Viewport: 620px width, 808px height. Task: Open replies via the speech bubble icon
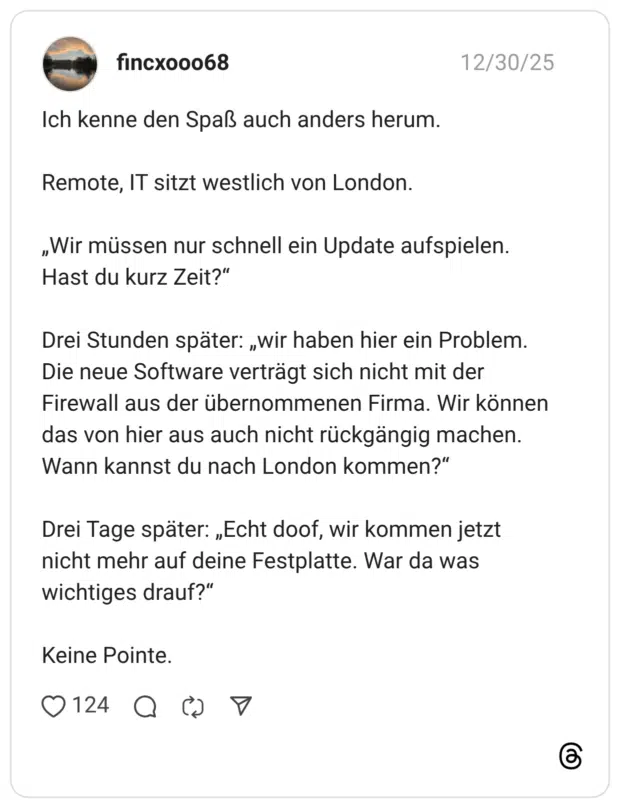146,705
